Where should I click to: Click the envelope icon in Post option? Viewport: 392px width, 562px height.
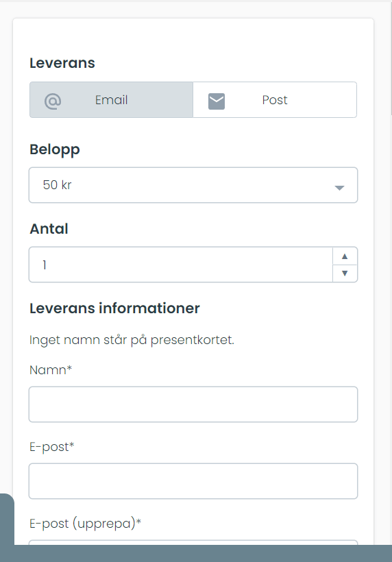click(x=217, y=101)
